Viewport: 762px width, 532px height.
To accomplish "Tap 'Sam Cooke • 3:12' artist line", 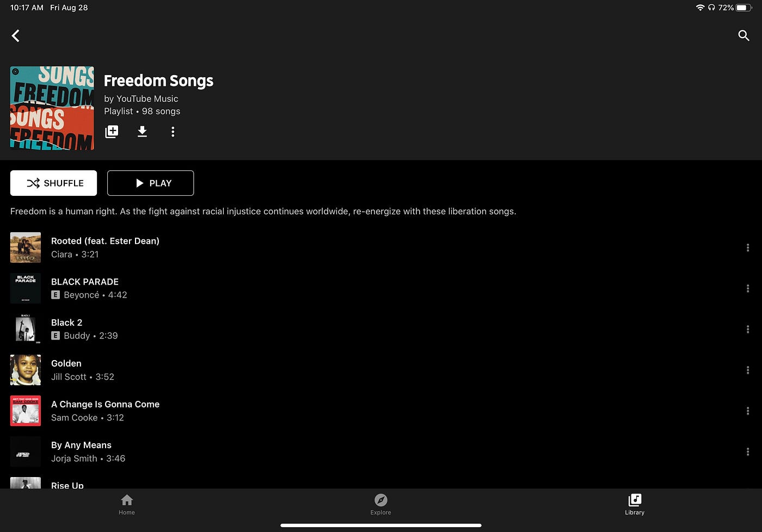I will point(88,417).
